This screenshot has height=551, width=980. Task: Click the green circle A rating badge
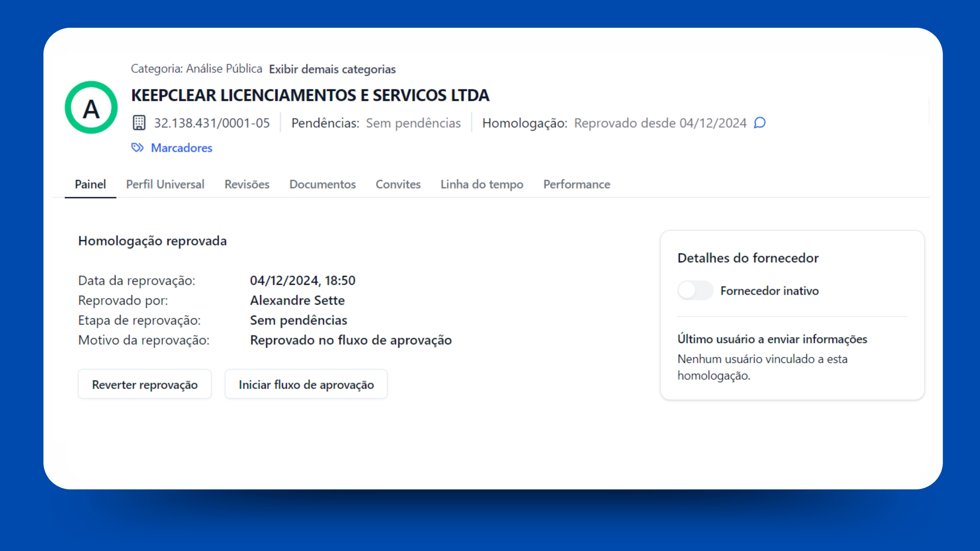click(91, 107)
